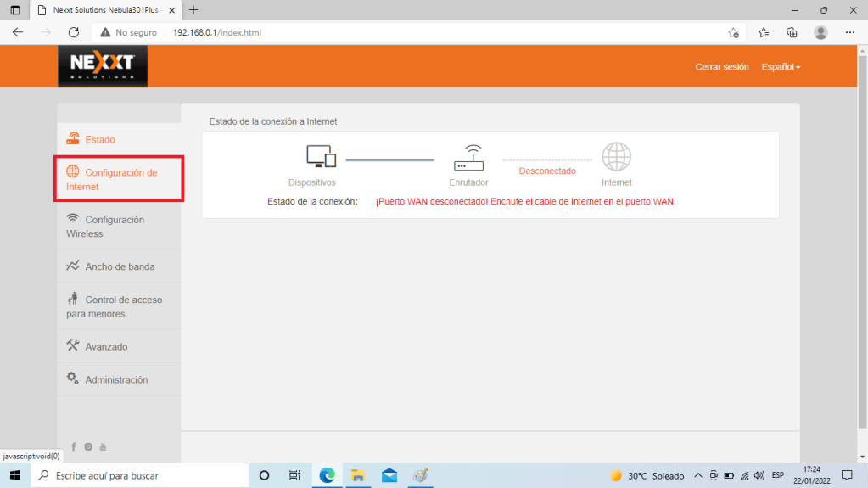
Task: Open Microsoft Edge from the taskbar
Action: (x=327, y=475)
